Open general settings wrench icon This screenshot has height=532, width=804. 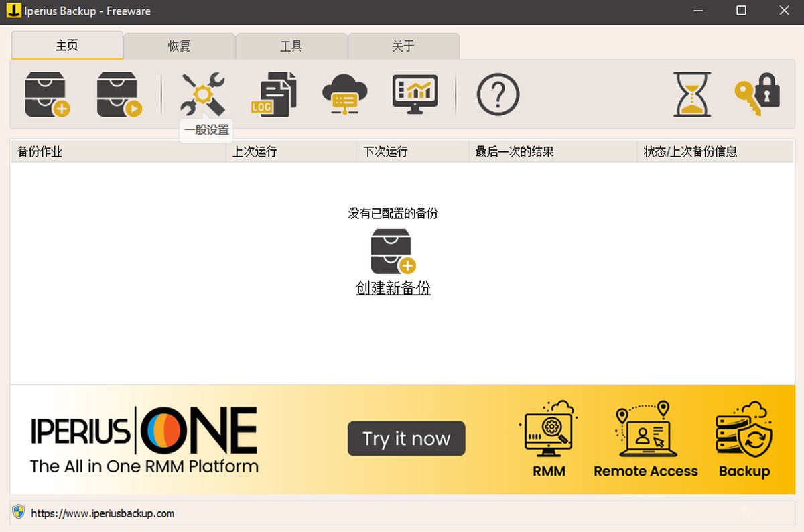pyautogui.click(x=202, y=94)
